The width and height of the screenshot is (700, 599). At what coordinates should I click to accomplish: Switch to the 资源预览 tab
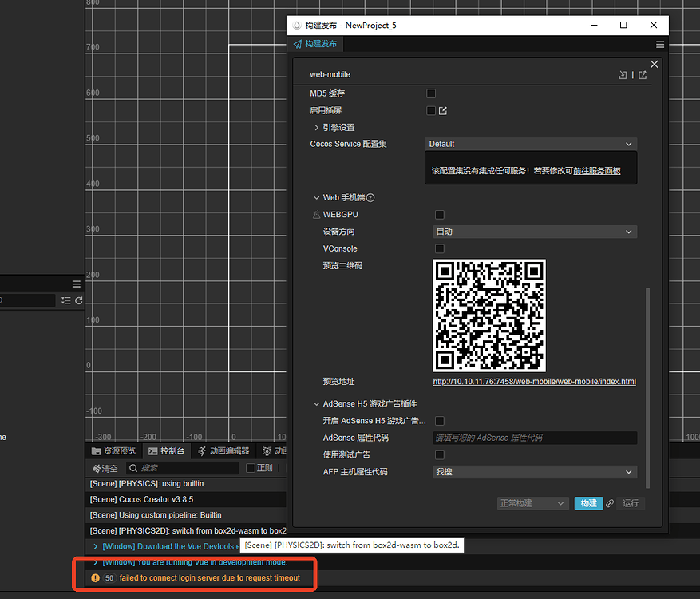[x=121, y=451]
